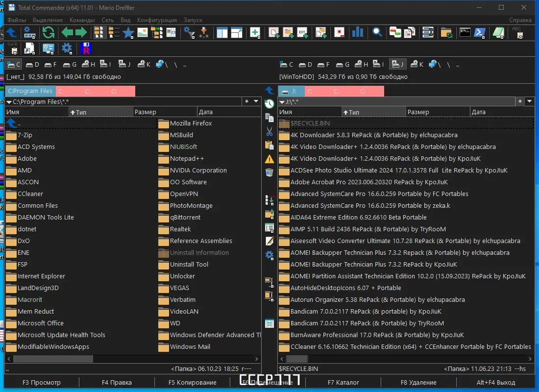Click the green refresh arrows toolbar icon
The width and height of the screenshot is (539, 392).
click(x=49, y=33)
